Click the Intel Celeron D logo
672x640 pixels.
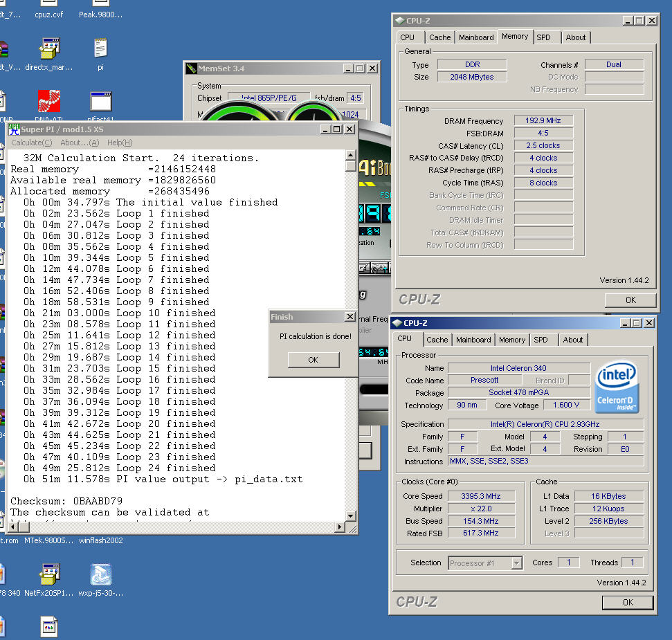[x=617, y=387]
